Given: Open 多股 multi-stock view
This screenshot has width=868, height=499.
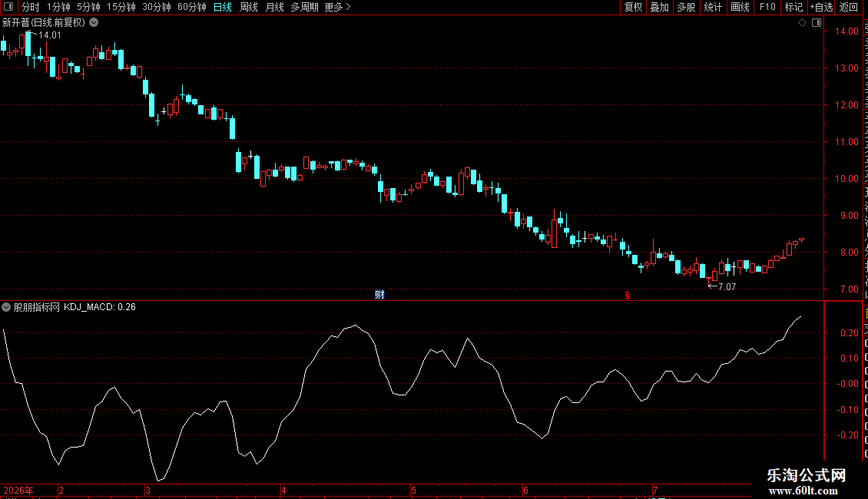Looking at the screenshot, I should [x=687, y=7].
